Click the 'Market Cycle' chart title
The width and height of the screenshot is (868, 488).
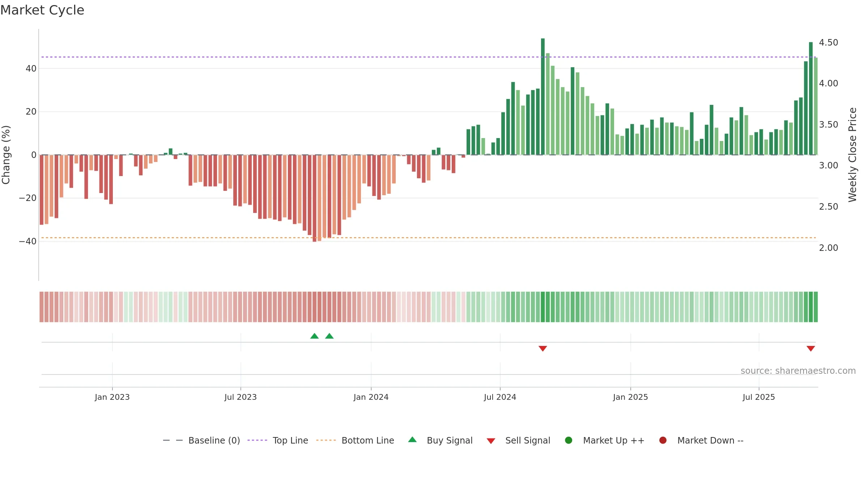coord(42,10)
